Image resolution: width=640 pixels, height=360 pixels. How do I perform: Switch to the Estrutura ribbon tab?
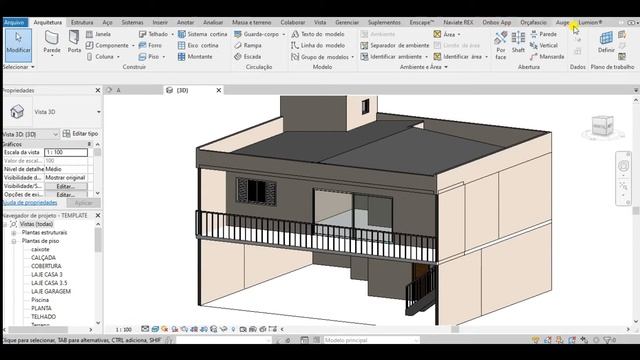tap(82, 22)
